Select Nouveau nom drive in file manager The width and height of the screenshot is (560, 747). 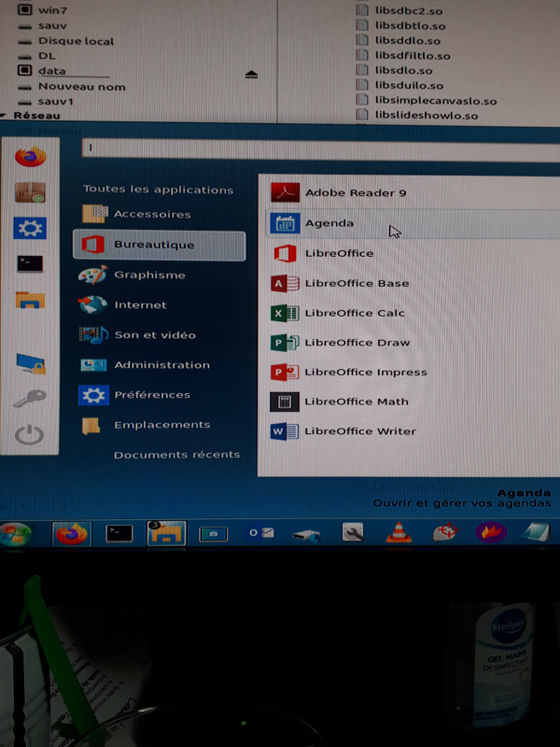tap(72, 87)
